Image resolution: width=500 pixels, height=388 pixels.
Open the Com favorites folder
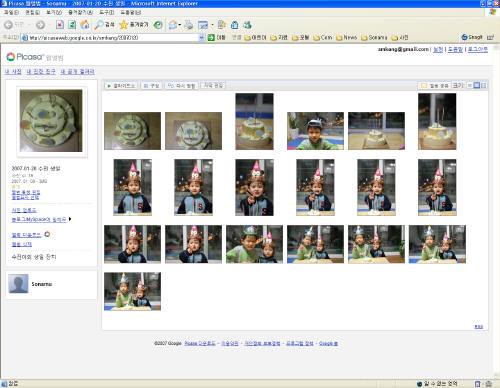323,37
